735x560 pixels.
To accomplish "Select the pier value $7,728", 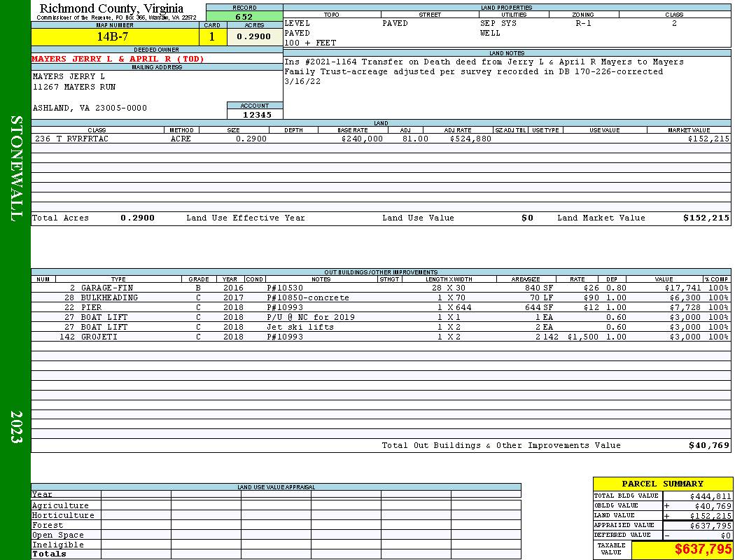I will click(x=685, y=307).
